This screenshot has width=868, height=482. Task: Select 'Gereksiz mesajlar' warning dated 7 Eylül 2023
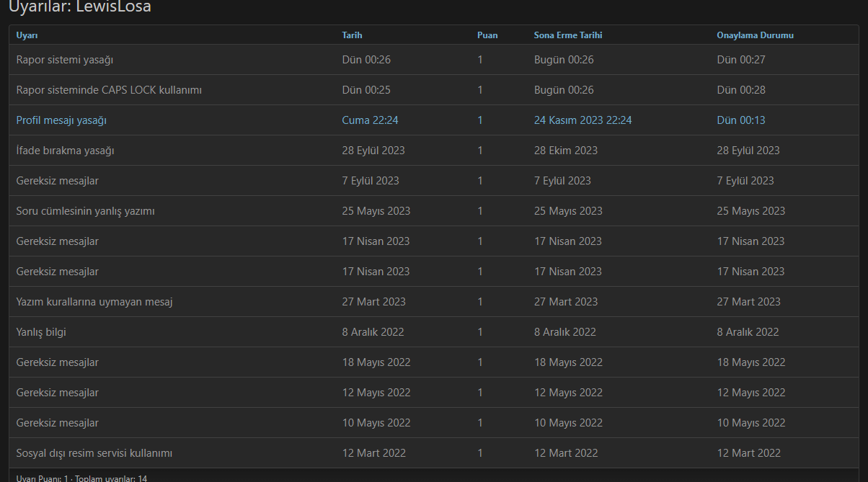pos(58,181)
